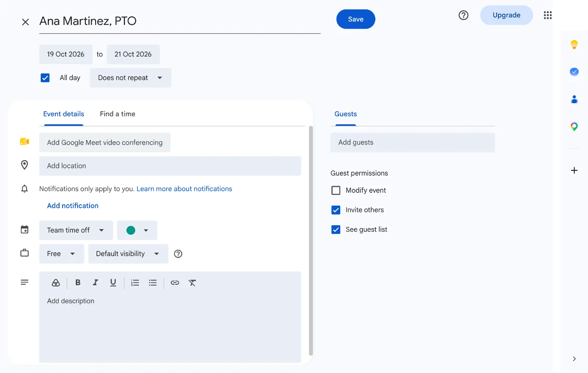Add Google Meet video conferencing
Viewport: 588px width, 373px height.
coord(105,143)
